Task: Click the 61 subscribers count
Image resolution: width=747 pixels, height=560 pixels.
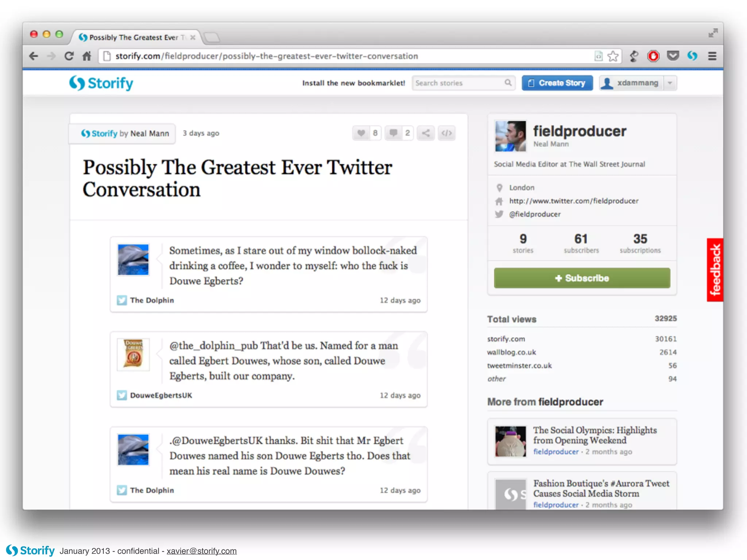Action: click(x=581, y=243)
